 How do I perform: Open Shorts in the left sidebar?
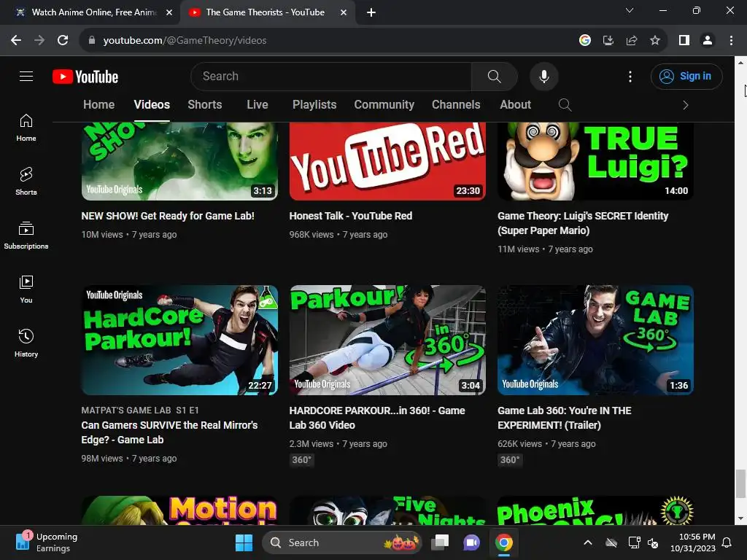coord(26,182)
